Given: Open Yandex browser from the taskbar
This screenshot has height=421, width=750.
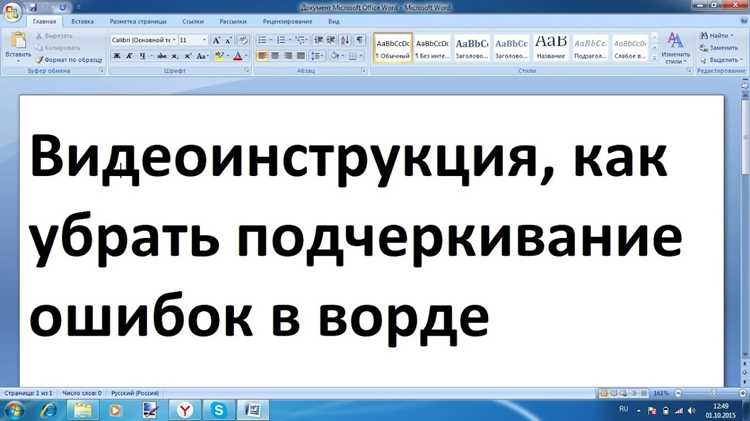Looking at the screenshot, I should pyautogui.click(x=185, y=410).
